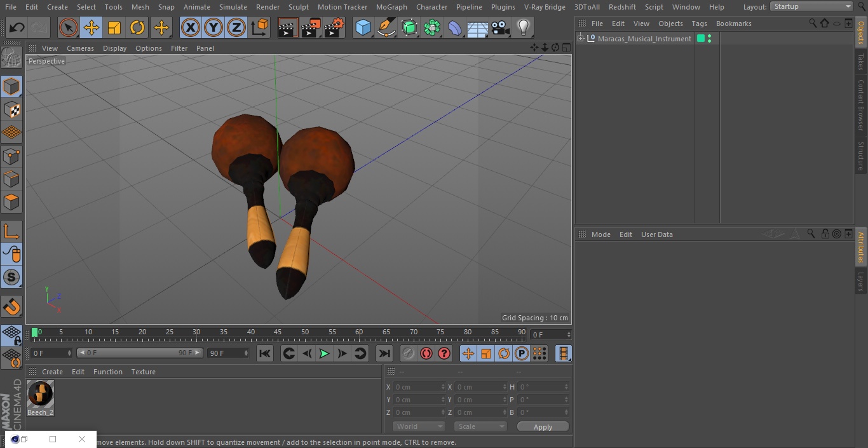Select the Live Selection tool
868x448 pixels.
(69, 27)
